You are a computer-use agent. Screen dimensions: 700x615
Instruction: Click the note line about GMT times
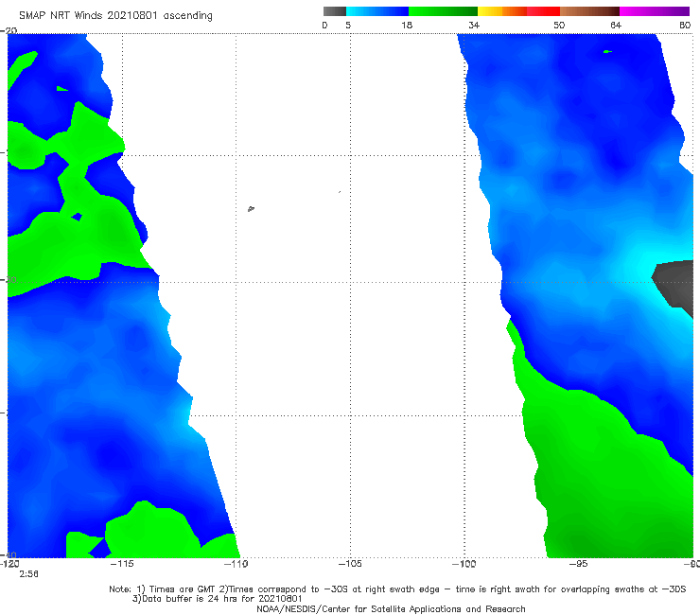click(x=397, y=589)
